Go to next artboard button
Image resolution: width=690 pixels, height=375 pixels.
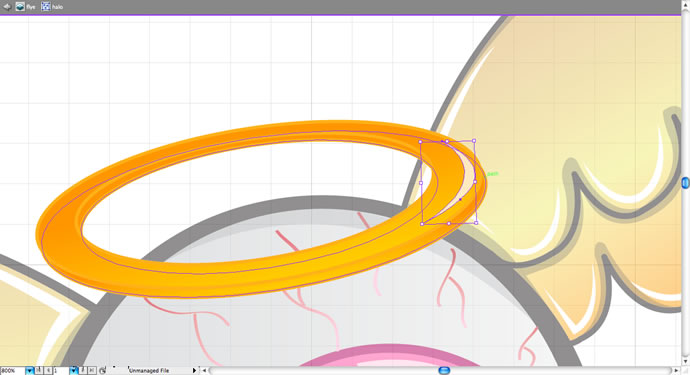[83, 371]
